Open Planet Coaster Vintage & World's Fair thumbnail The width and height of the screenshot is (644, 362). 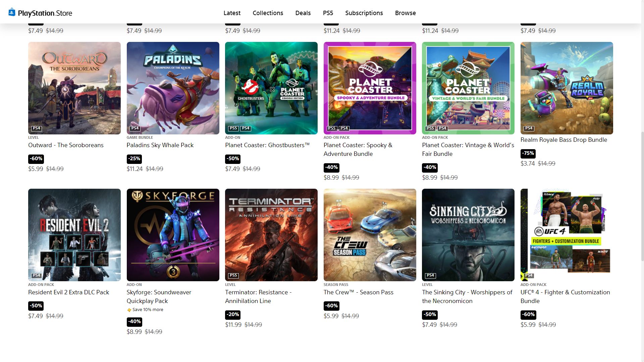468,88
